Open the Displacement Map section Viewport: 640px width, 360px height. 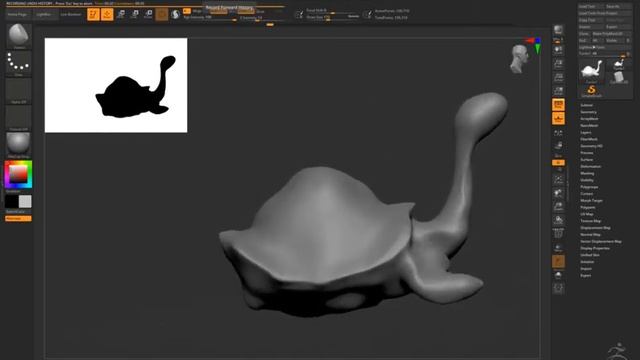click(596, 228)
